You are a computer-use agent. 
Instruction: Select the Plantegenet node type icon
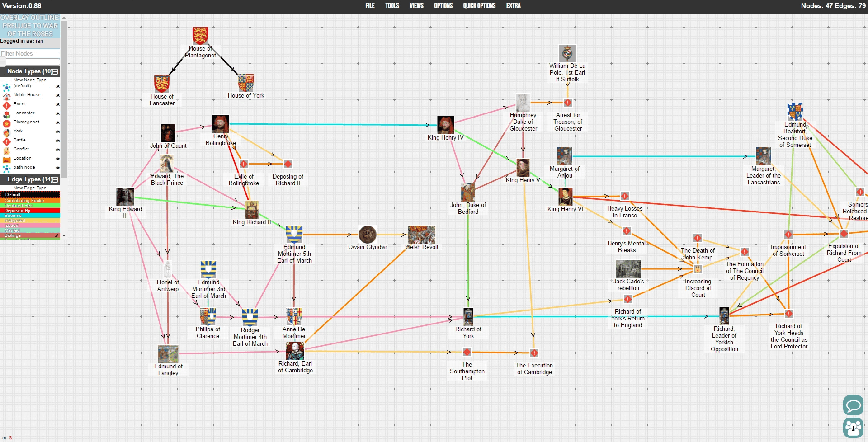6,122
